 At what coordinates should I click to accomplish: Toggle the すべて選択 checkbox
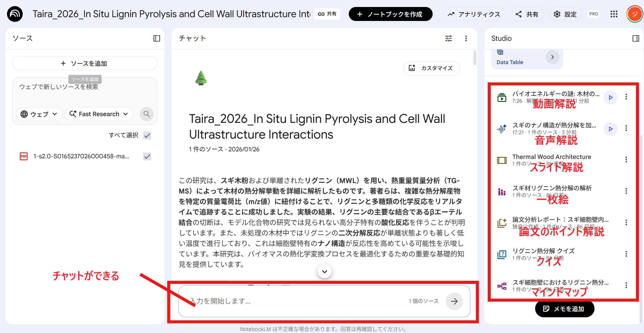point(147,135)
